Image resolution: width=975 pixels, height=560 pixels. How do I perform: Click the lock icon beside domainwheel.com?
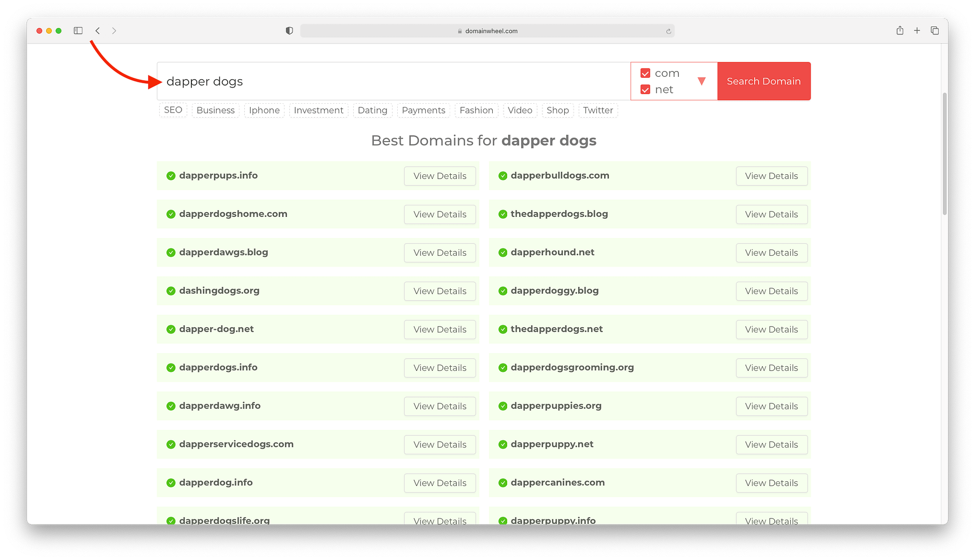point(460,31)
